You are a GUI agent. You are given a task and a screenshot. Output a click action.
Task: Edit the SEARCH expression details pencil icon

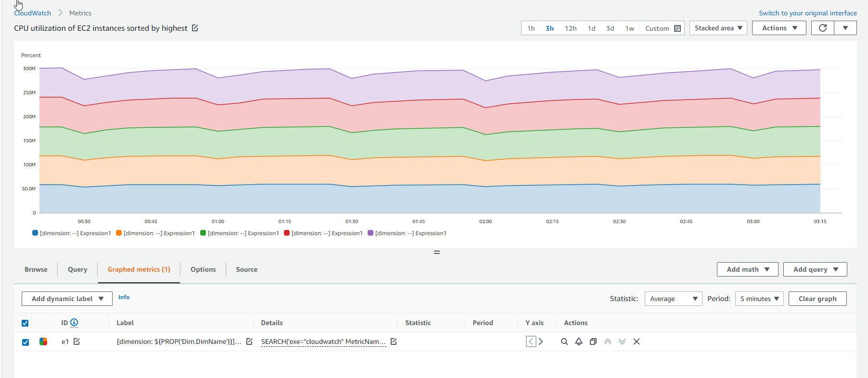(x=394, y=341)
